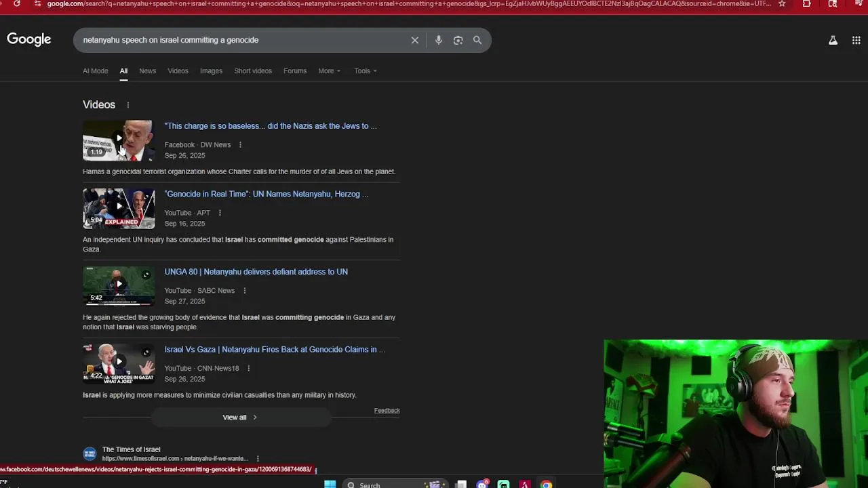This screenshot has height=488, width=868.
Task: Play the CNN-News18 video thumbnail
Action: pyautogui.click(x=119, y=364)
